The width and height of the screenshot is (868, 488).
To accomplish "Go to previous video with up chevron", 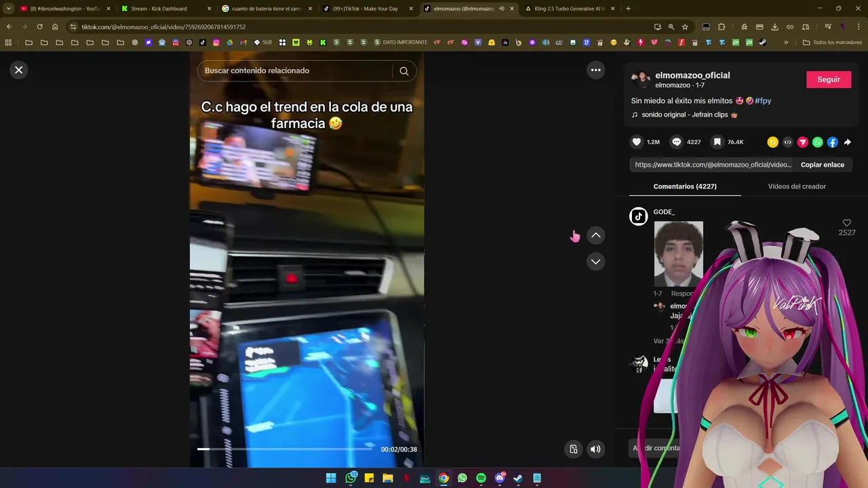I will [595, 235].
